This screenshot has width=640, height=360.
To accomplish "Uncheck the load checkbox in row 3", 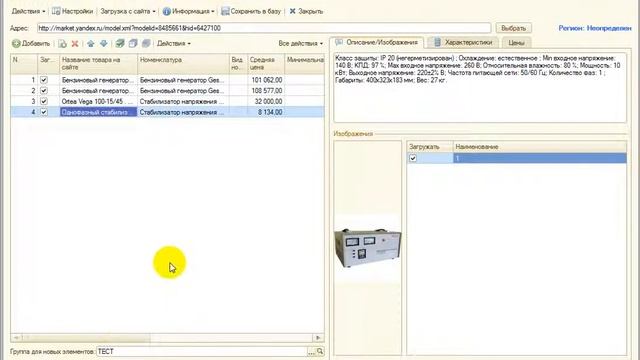I will click(44, 101).
